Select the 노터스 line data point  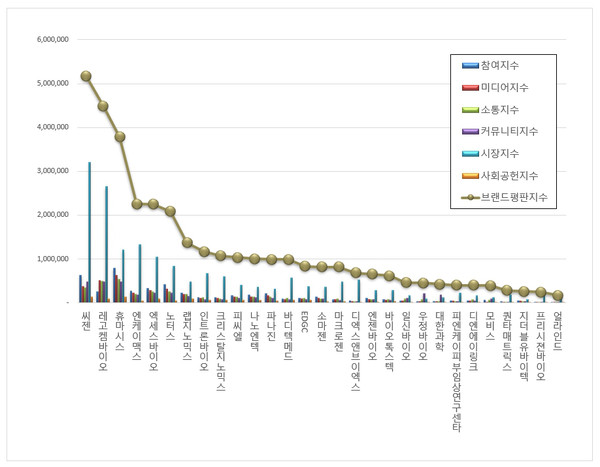coord(170,211)
